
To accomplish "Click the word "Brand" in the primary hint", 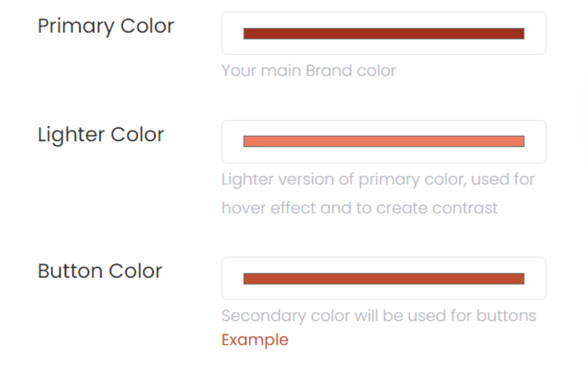I will pyautogui.click(x=329, y=71).
